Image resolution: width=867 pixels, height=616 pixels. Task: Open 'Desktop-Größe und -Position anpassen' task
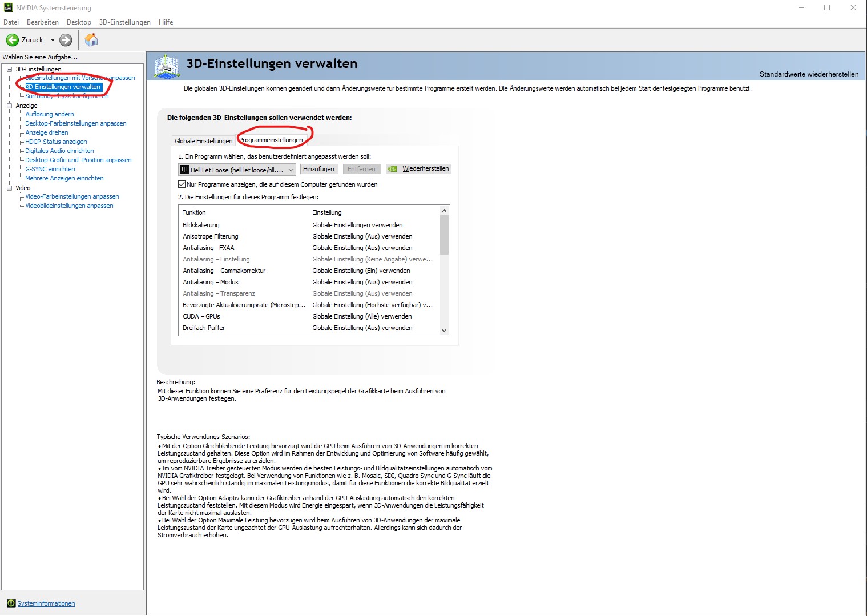(x=78, y=160)
